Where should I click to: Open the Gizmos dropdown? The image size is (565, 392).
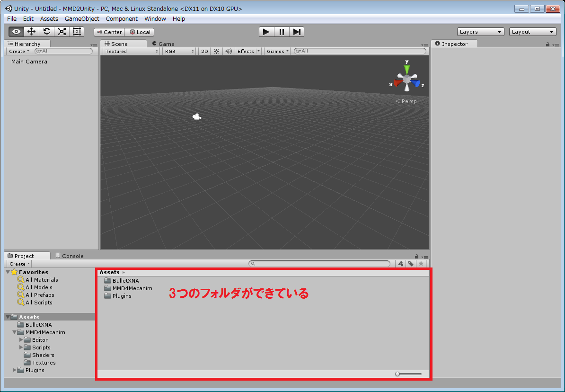tap(277, 51)
